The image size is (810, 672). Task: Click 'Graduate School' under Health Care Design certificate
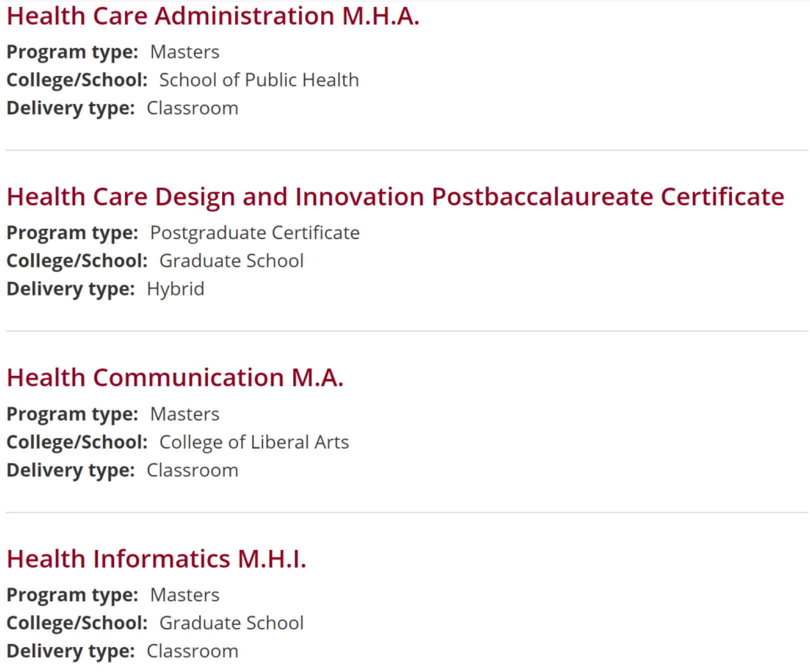click(x=231, y=261)
